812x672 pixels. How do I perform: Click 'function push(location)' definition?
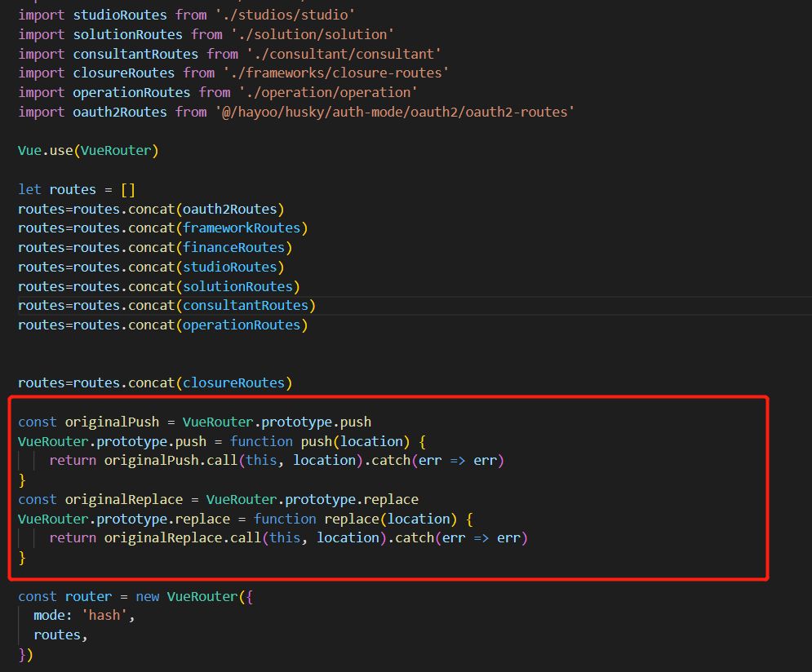coord(320,442)
